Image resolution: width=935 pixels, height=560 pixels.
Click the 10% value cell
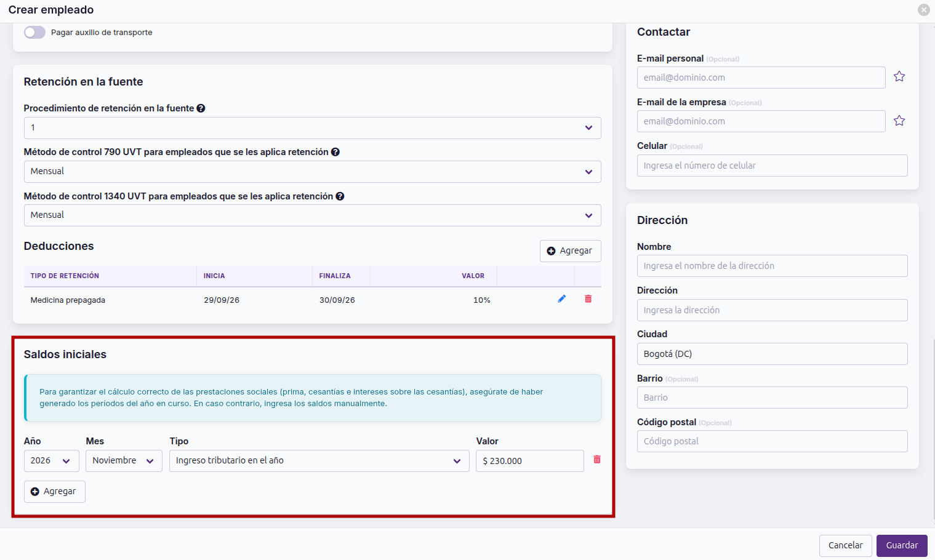481,300
